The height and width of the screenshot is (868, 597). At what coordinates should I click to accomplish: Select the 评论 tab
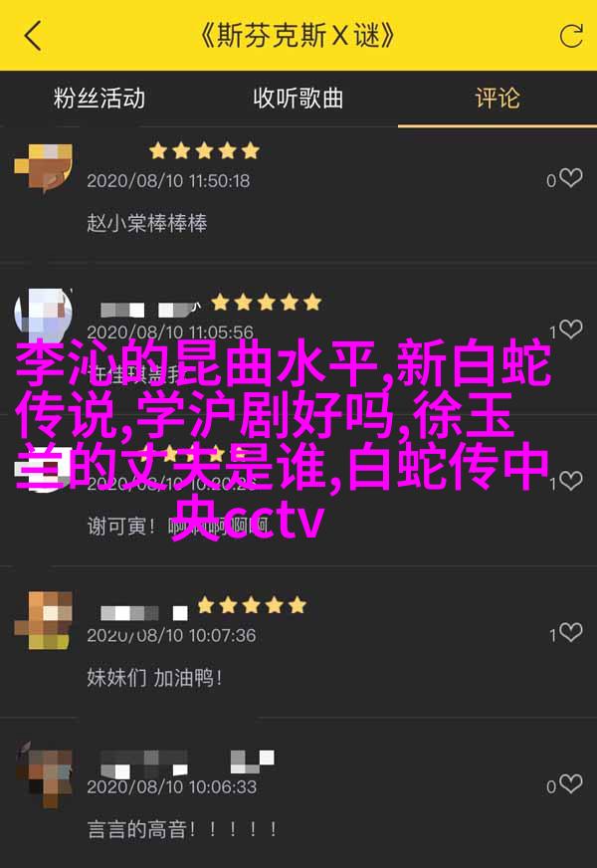tap(497, 99)
